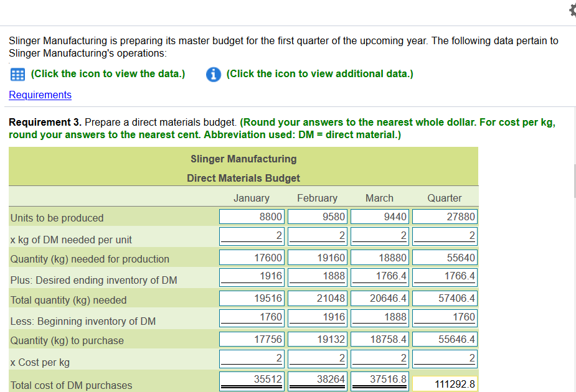Click the January total cost of DM purchases field

(252, 380)
